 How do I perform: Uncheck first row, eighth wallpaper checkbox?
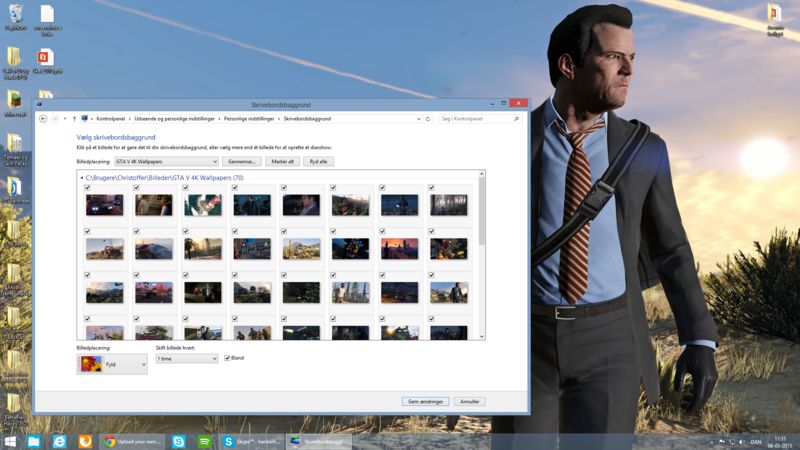coord(431,188)
